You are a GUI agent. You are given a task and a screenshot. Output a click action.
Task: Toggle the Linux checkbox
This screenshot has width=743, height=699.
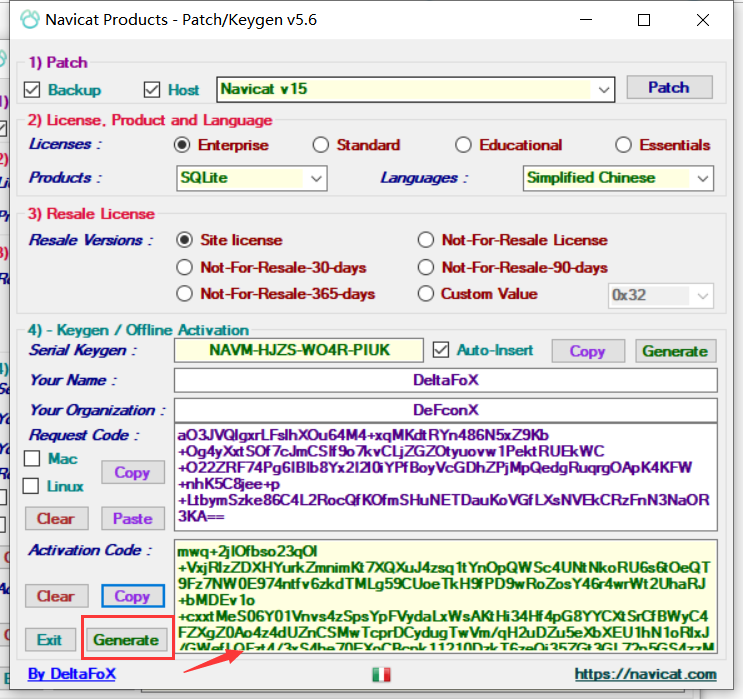pyautogui.click(x=31, y=486)
